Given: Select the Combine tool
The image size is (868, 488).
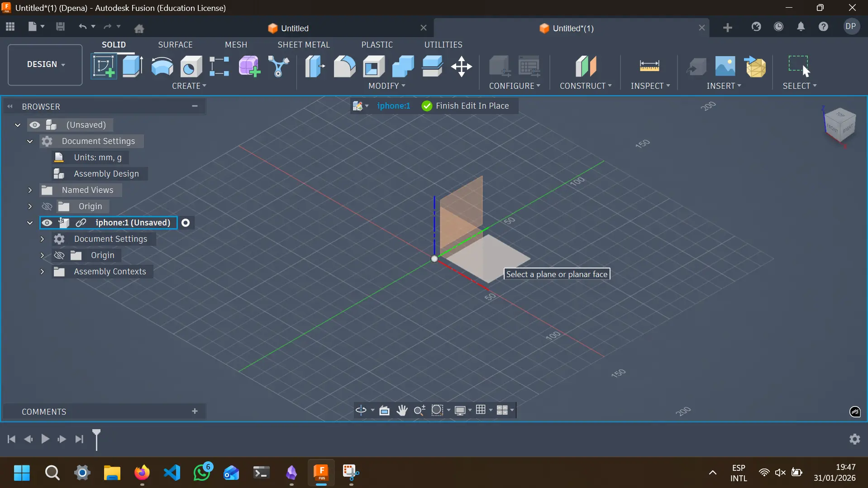Looking at the screenshot, I should [x=403, y=67].
